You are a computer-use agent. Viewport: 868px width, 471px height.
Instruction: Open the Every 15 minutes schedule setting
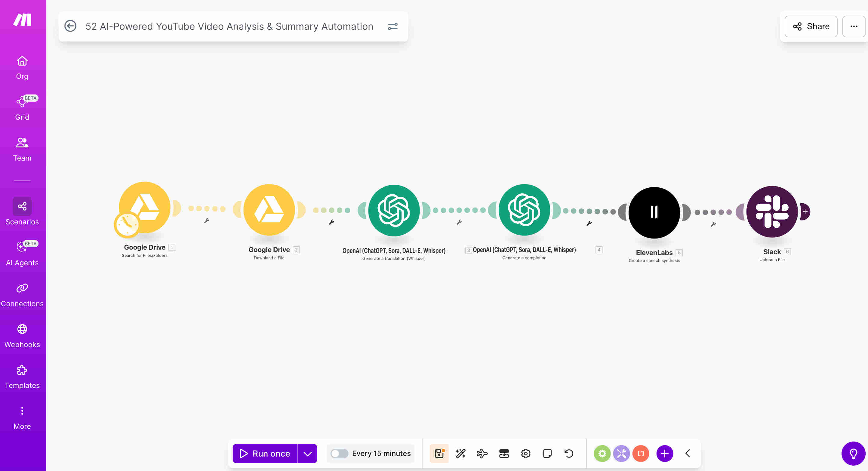click(x=381, y=454)
